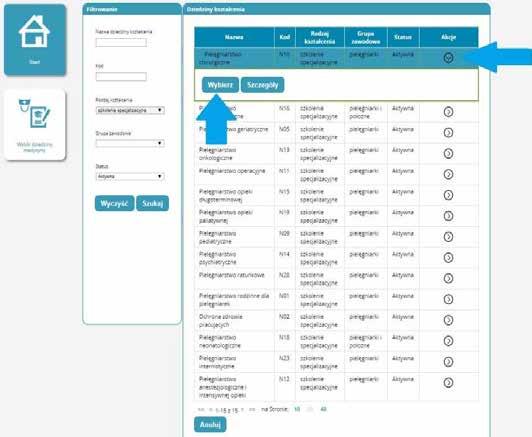Open actions icon for Ochrona zdrowia pracujących
Screen dimensions: 532x437
448,320
